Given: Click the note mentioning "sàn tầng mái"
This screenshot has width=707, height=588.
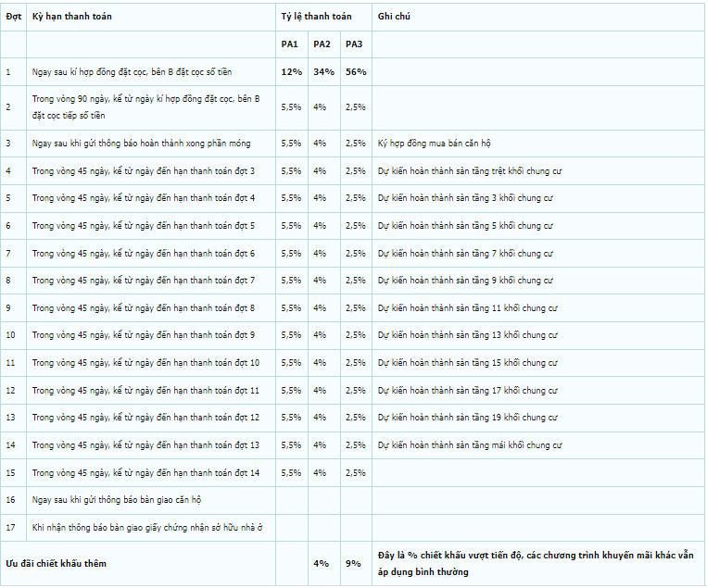Looking at the screenshot, I should (x=470, y=445).
